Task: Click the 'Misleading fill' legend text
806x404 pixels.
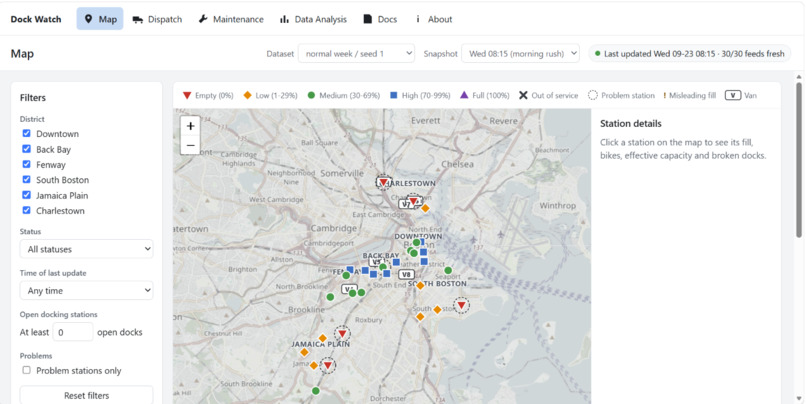Action: coord(692,95)
